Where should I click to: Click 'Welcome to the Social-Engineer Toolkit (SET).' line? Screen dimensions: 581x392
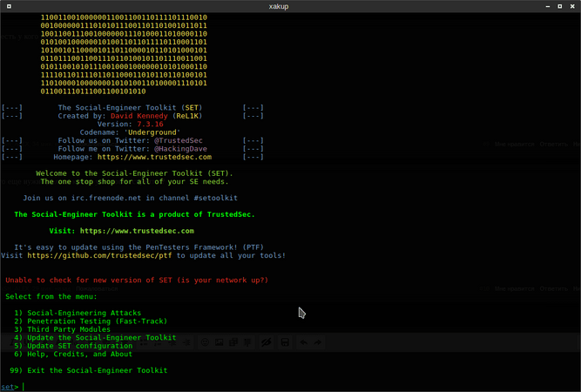click(x=134, y=173)
